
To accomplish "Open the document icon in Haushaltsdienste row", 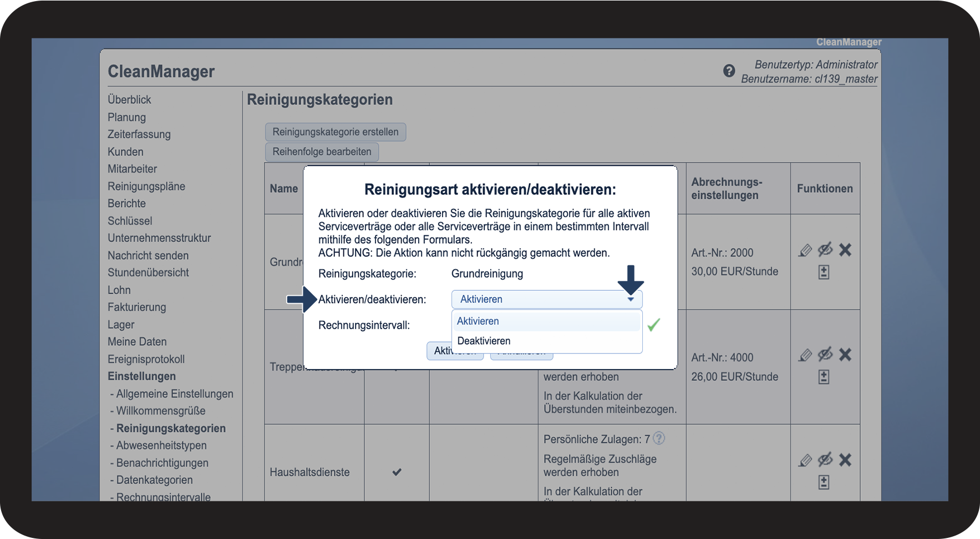I will coord(824,482).
